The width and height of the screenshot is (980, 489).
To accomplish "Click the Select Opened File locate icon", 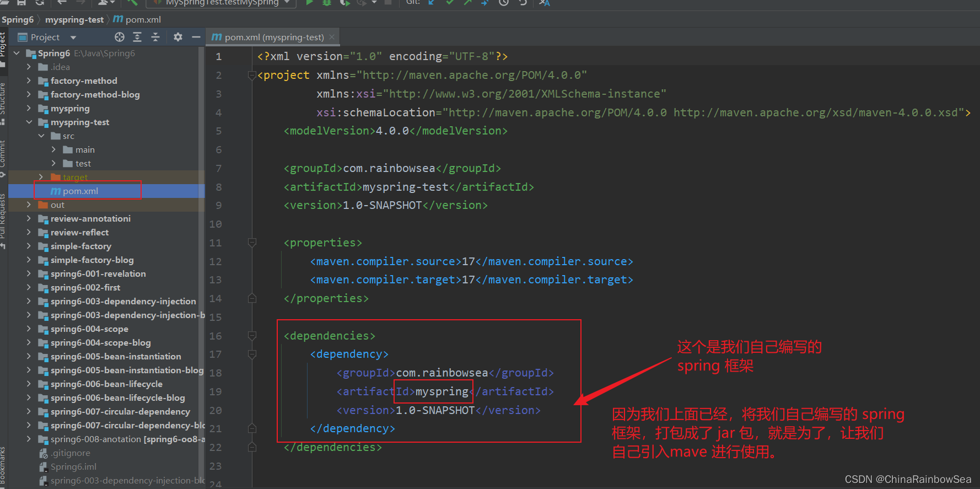I will [x=120, y=37].
